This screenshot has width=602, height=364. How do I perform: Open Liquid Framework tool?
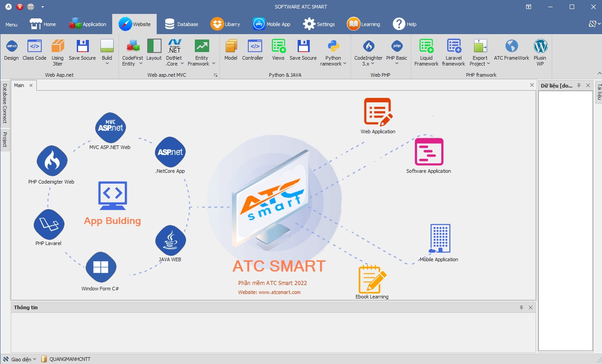point(426,53)
